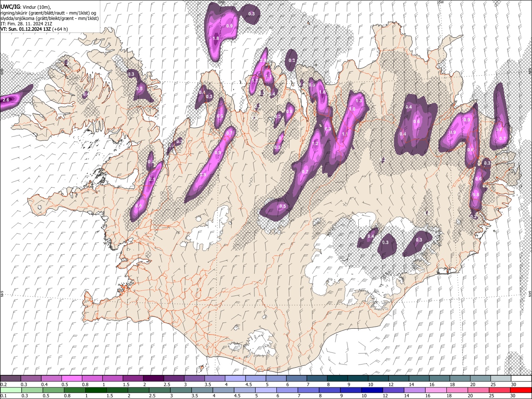The image size is (532, 399).
Task: Click the valid time 'VT: Sun. 01.12.2024 13Z (+64 h)'
Action: coord(34,29)
